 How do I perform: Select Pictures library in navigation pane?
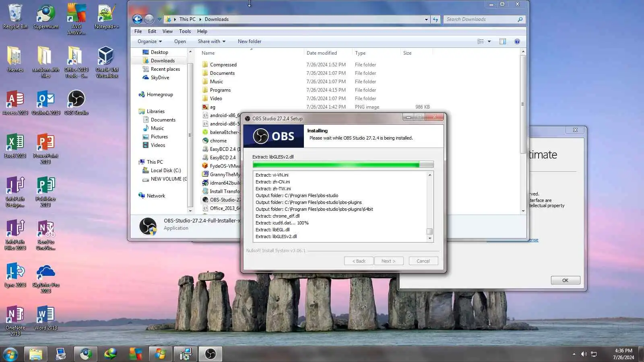pyautogui.click(x=159, y=137)
